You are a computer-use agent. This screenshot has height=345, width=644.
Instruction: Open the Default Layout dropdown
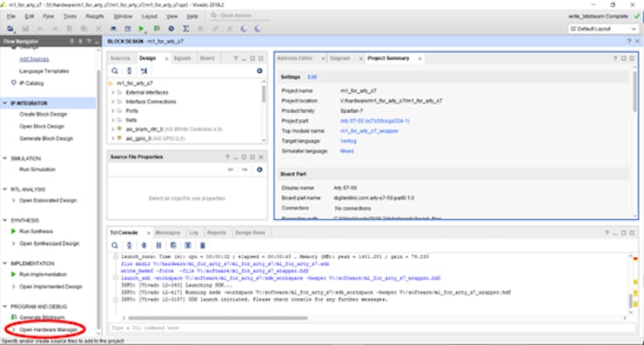pos(603,29)
